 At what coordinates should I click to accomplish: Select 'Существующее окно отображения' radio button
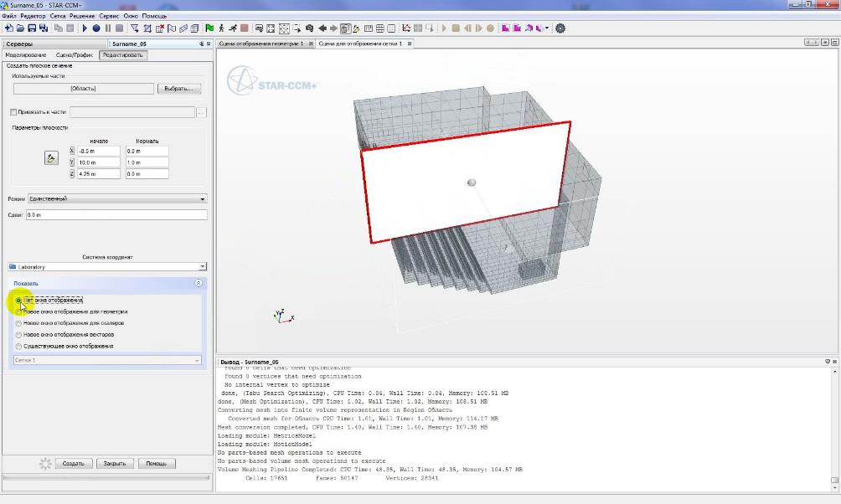pos(18,346)
